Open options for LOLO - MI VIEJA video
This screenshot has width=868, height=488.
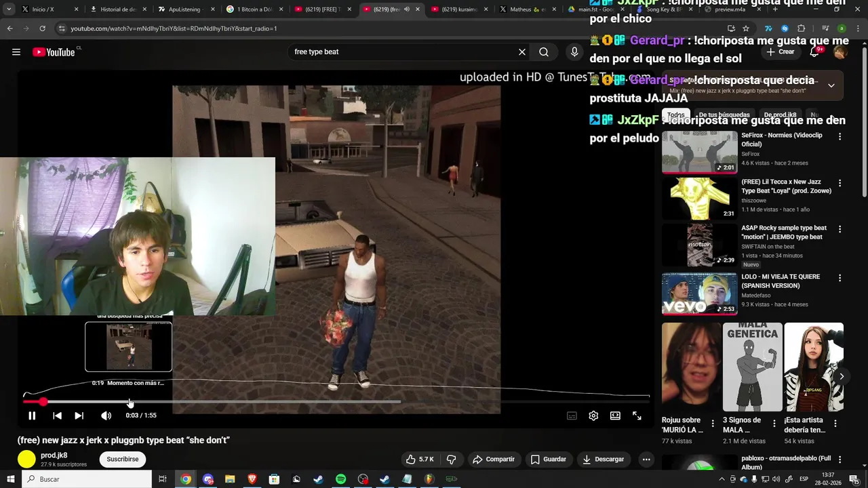[x=840, y=278]
